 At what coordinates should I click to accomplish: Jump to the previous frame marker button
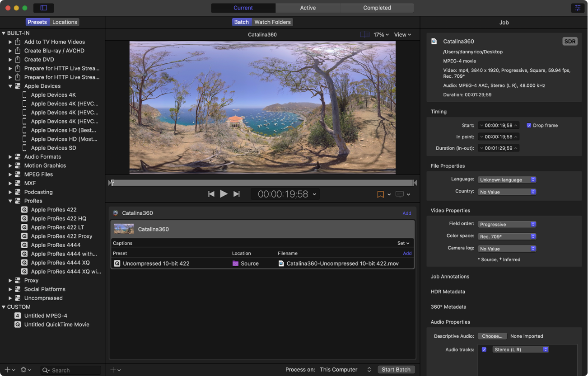tap(211, 194)
